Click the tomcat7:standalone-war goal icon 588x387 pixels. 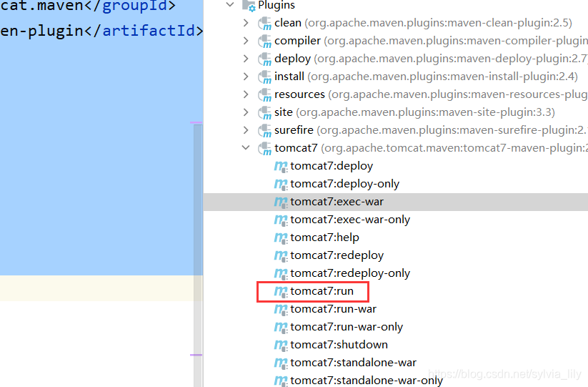tap(281, 363)
